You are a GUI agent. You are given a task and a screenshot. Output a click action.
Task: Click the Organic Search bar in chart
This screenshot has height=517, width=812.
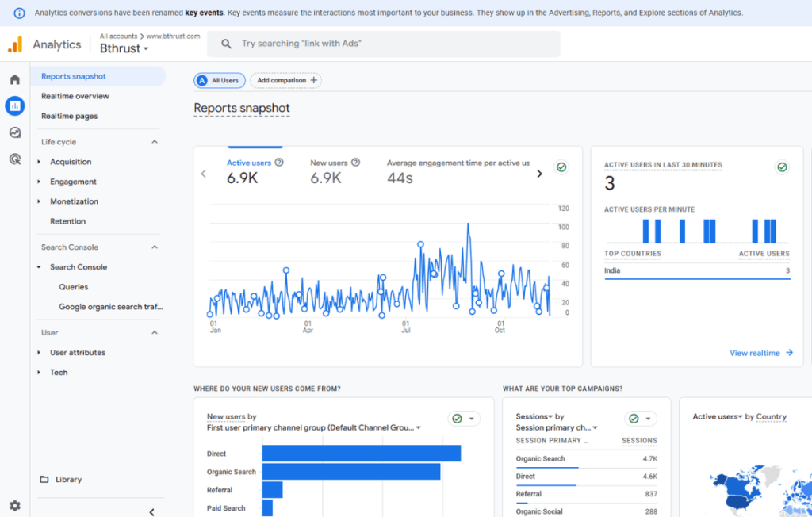(x=351, y=472)
